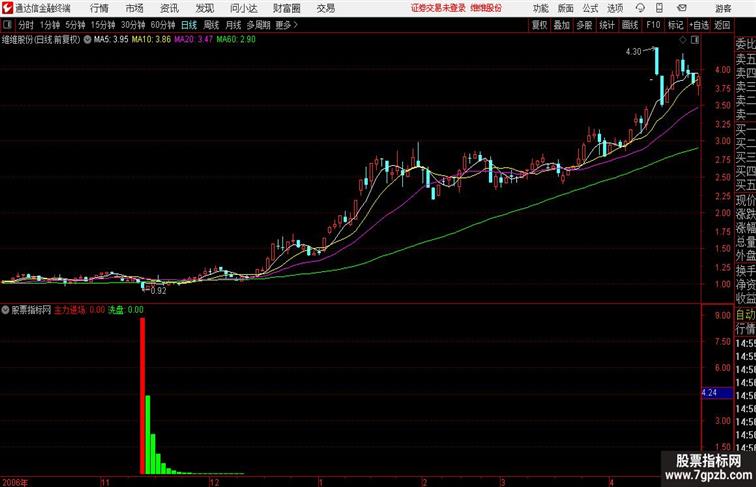Click the 统计 statistics button
The width and height of the screenshot is (756, 487).
click(607, 25)
